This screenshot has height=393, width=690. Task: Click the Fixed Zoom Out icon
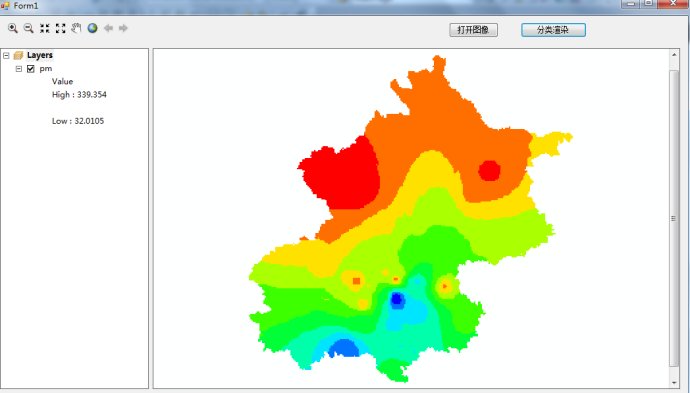pyautogui.click(x=60, y=28)
